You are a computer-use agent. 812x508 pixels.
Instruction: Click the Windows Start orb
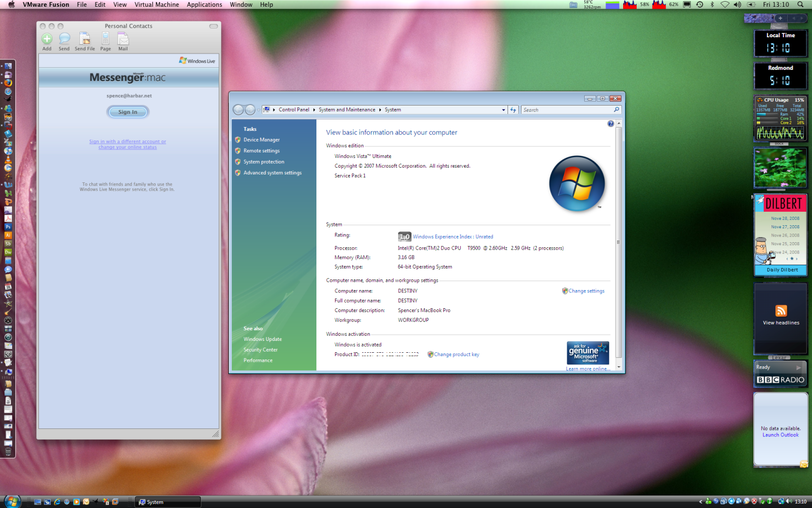(12, 501)
